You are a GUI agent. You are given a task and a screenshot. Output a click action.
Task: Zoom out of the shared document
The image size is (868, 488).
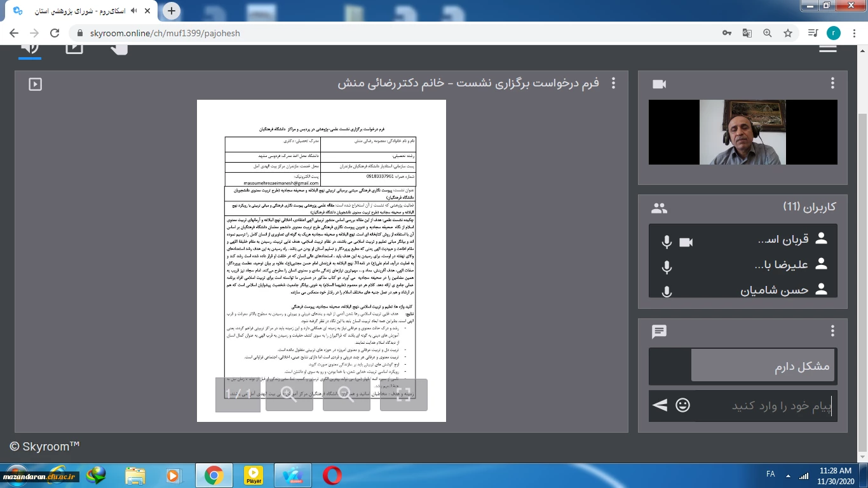346,395
